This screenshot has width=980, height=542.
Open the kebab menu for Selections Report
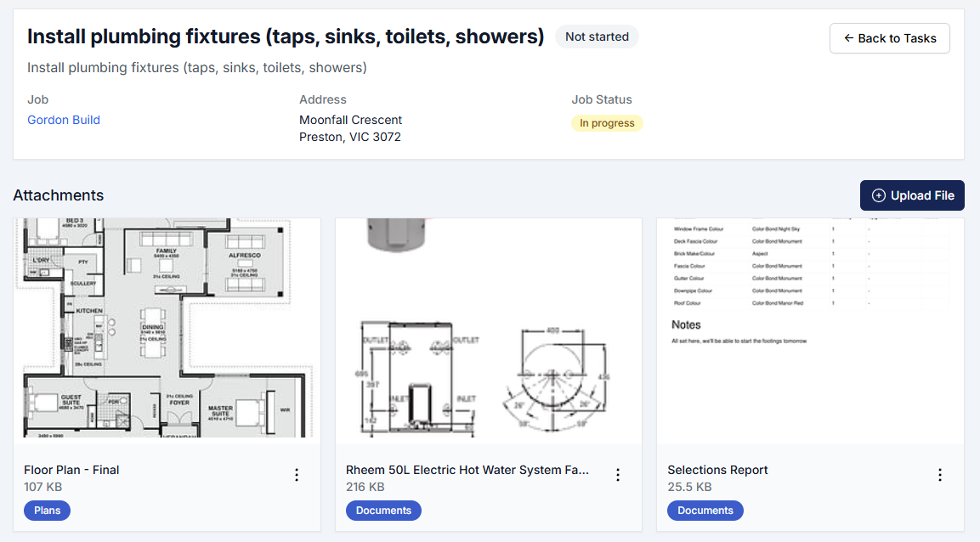point(939,474)
